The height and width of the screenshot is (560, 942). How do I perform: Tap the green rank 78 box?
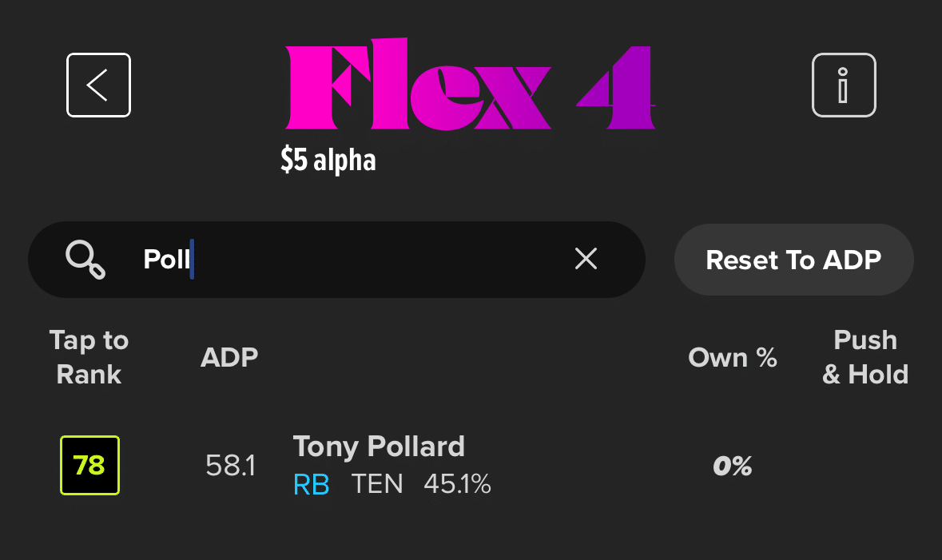pyautogui.click(x=90, y=465)
